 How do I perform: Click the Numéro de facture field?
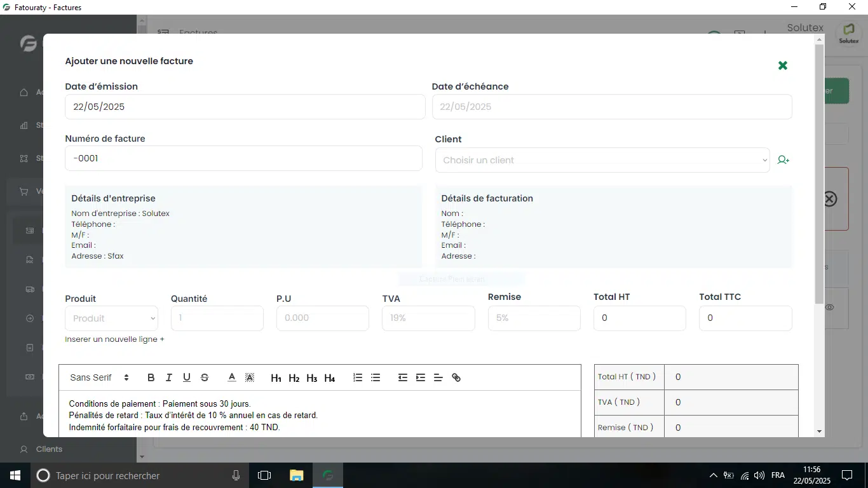243,158
